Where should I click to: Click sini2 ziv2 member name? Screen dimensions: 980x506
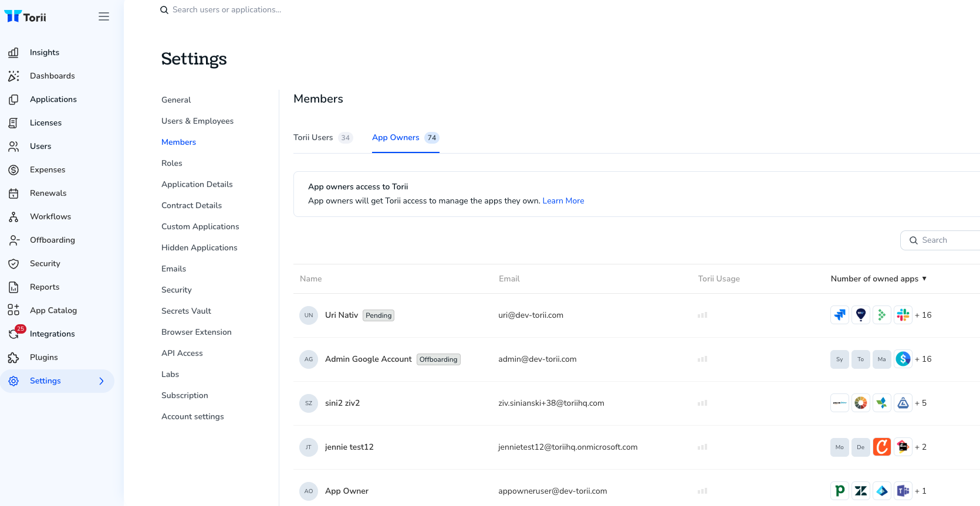[342, 403]
